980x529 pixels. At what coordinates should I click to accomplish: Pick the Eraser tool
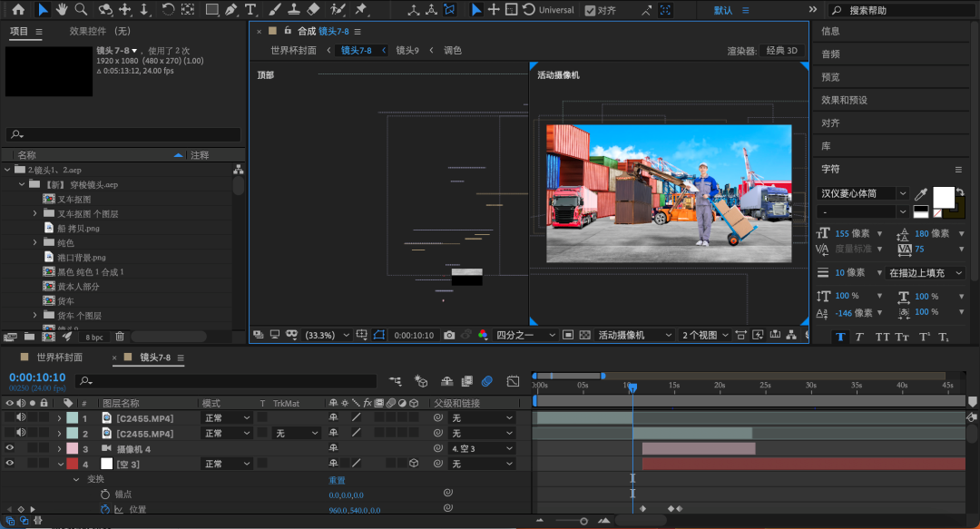coord(314,10)
